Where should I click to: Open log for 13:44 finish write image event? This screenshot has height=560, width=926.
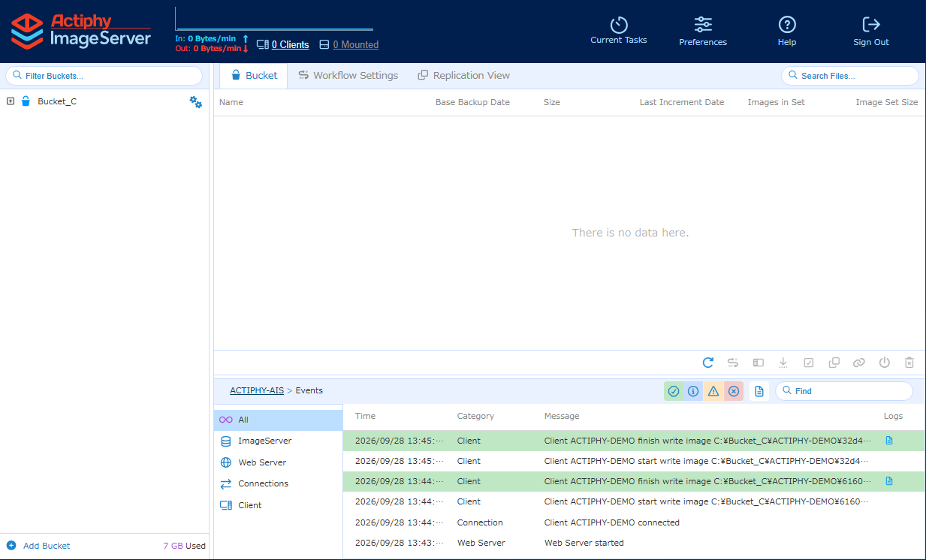(x=889, y=481)
